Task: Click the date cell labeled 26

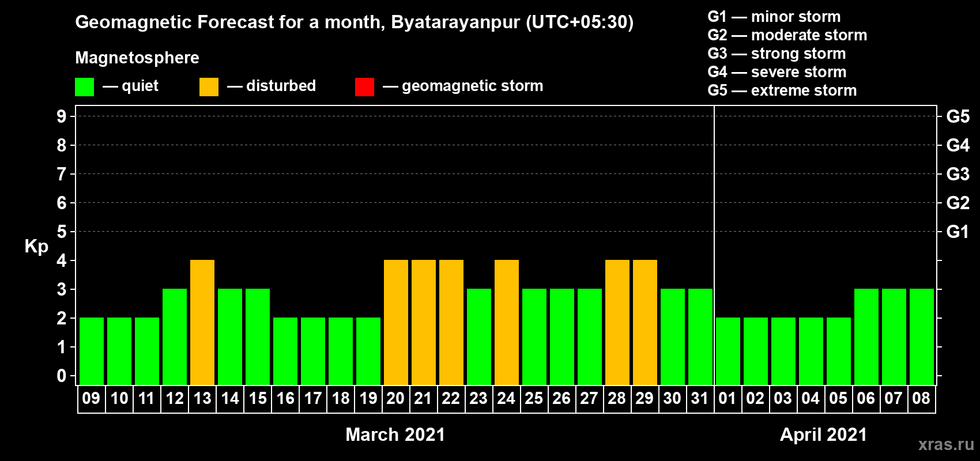Action: click(562, 399)
